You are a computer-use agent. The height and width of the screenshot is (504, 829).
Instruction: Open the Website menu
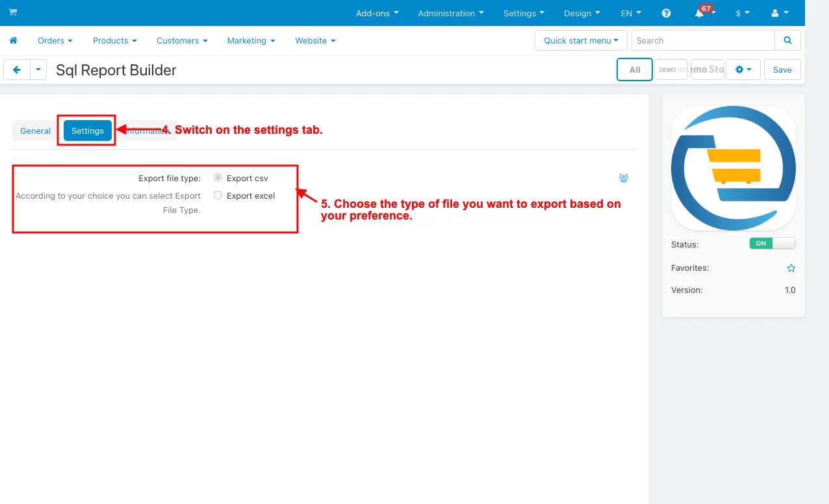pyautogui.click(x=316, y=40)
